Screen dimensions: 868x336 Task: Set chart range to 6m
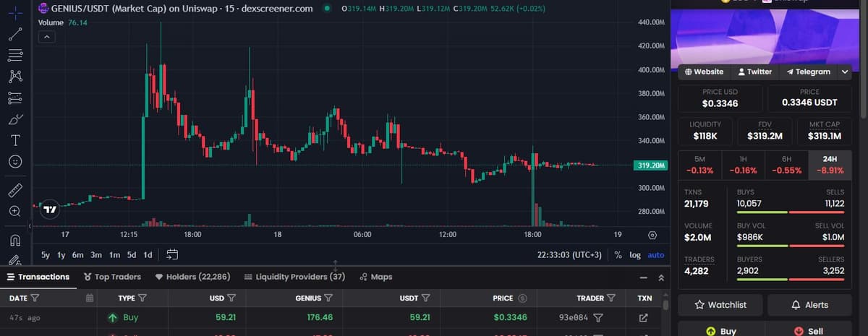[78, 254]
